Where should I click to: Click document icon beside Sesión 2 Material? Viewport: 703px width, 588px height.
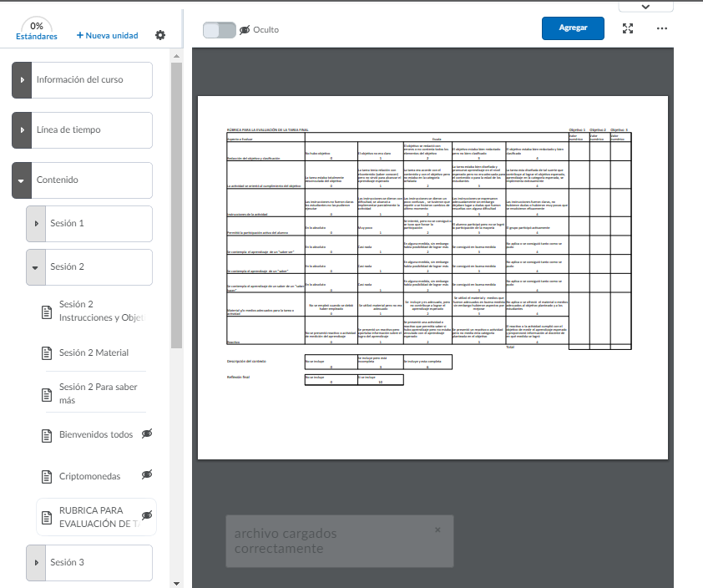[x=47, y=353]
